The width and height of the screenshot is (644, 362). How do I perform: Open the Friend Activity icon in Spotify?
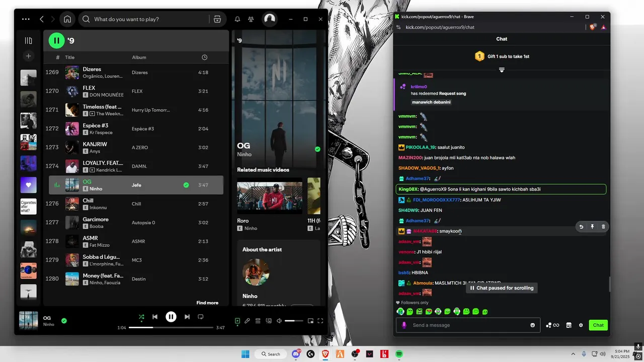(x=251, y=19)
